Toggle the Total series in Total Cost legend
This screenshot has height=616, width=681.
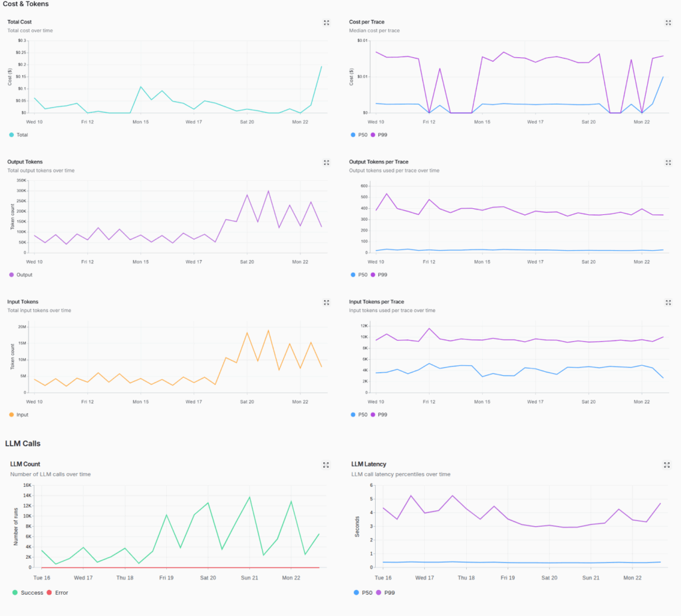pyautogui.click(x=22, y=135)
